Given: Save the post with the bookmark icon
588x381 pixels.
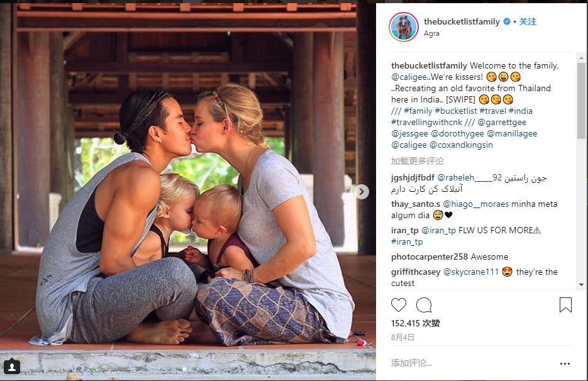Looking at the screenshot, I should [565, 305].
